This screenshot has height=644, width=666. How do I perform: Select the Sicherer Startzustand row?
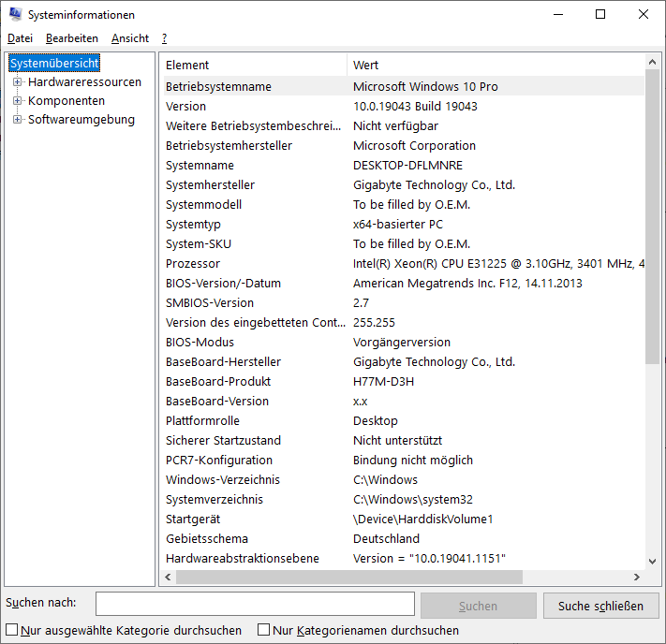coord(404,440)
